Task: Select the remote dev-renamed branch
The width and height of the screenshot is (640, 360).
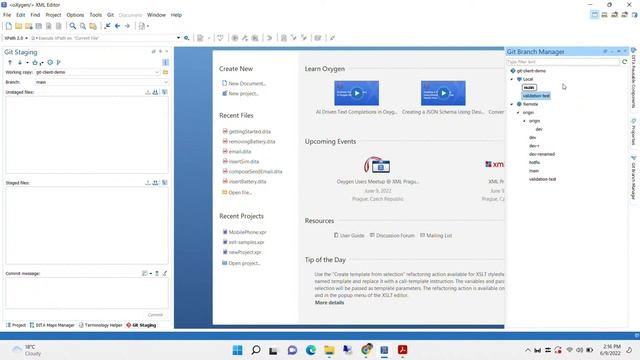Action: [542, 154]
